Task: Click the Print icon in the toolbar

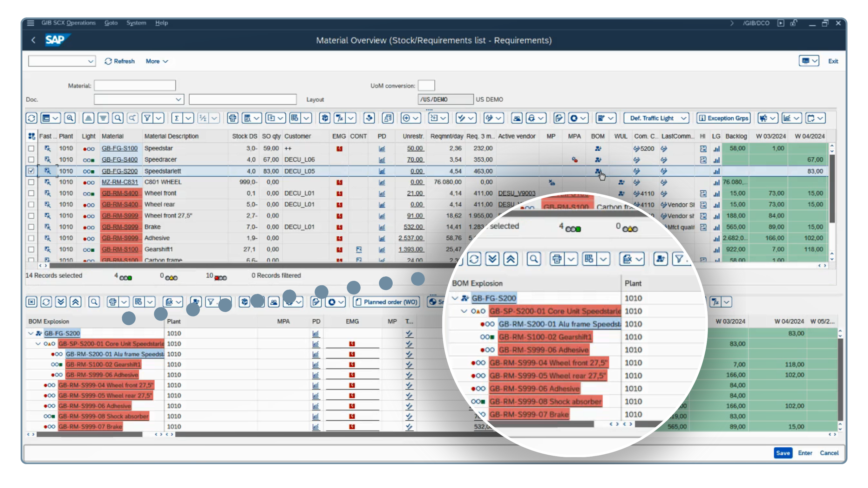Action: tap(232, 118)
